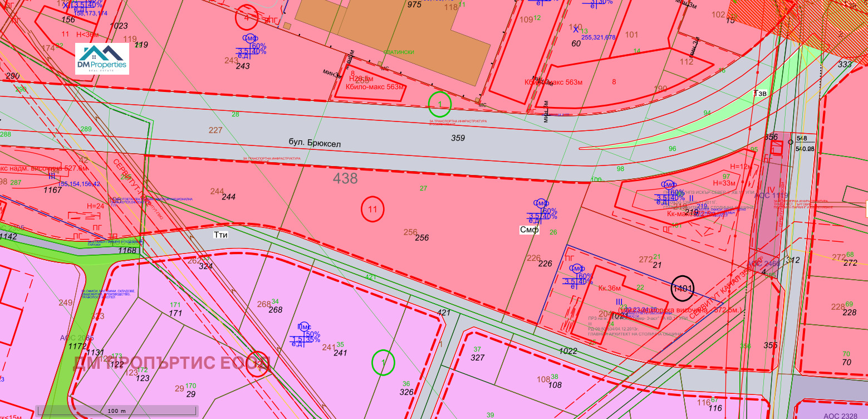Click the empty red circle by the watermark

tap(257, 364)
